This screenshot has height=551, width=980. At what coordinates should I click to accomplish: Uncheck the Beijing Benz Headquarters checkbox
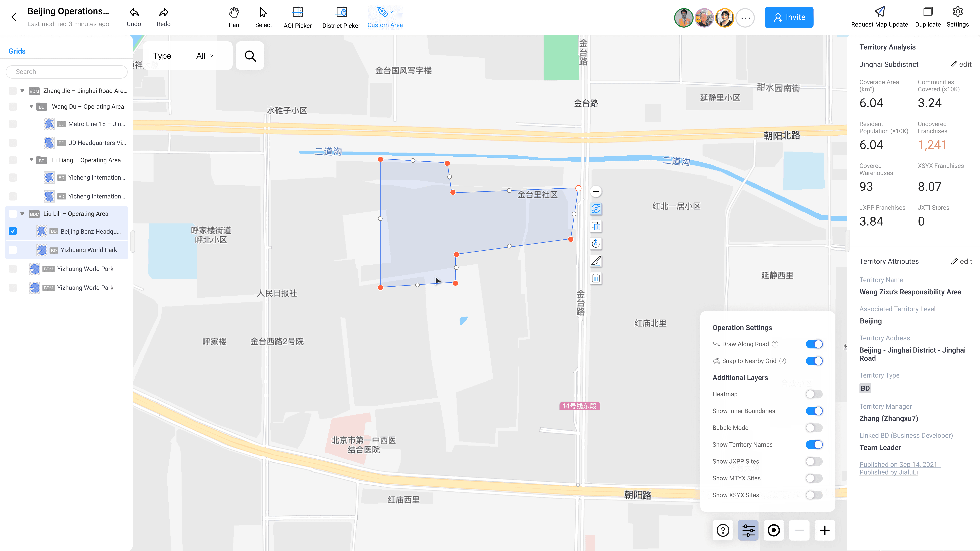click(13, 231)
